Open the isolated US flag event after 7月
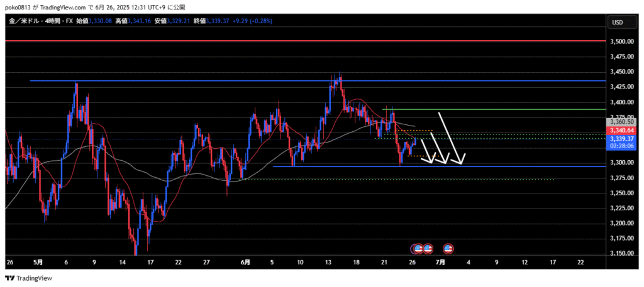This screenshot has height=287, width=644. tap(448, 249)
